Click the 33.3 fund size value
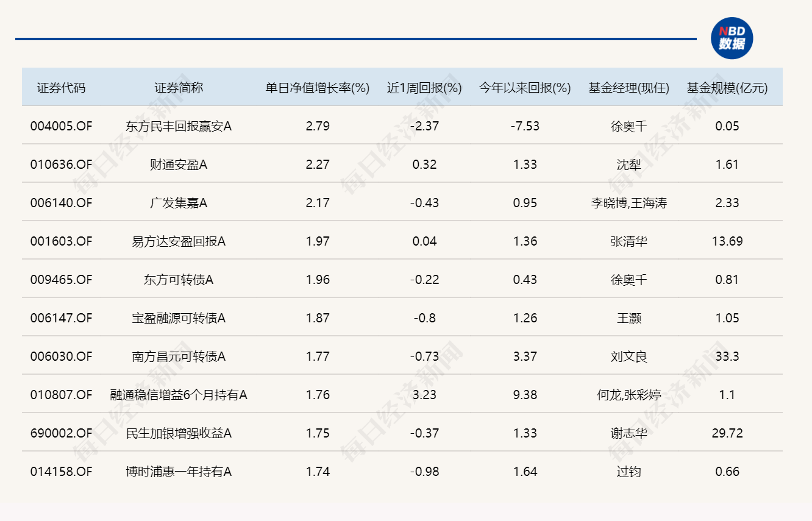Image resolution: width=812 pixels, height=521 pixels. tap(727, 357)
